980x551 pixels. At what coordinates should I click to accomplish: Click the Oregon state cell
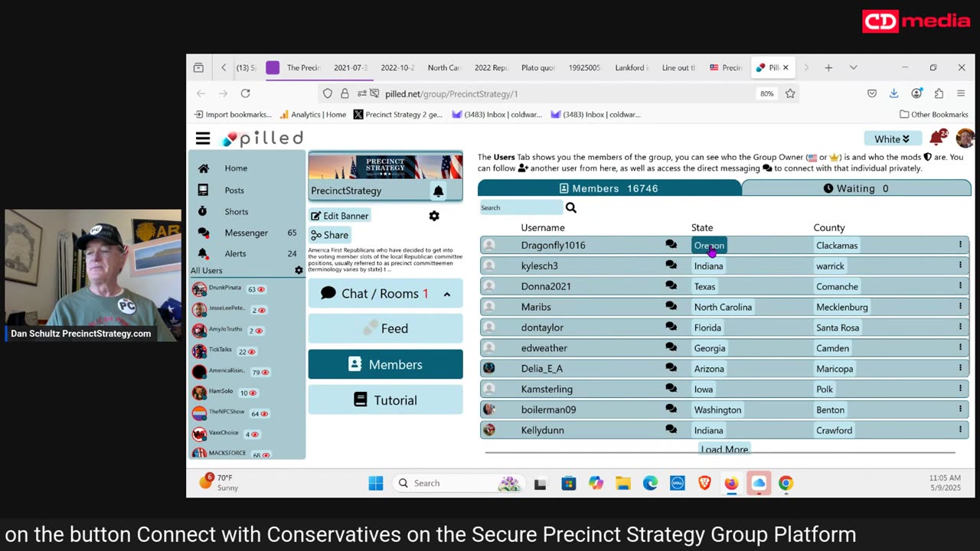click(709, 246)
